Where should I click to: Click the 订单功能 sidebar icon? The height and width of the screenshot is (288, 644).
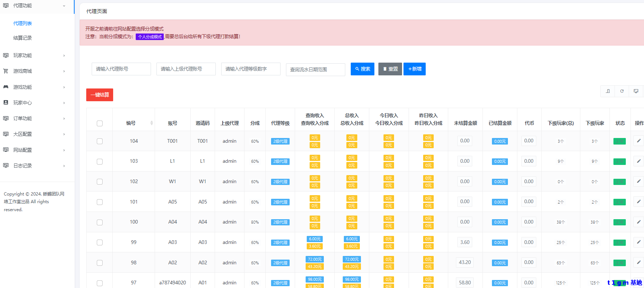[6, 118]
